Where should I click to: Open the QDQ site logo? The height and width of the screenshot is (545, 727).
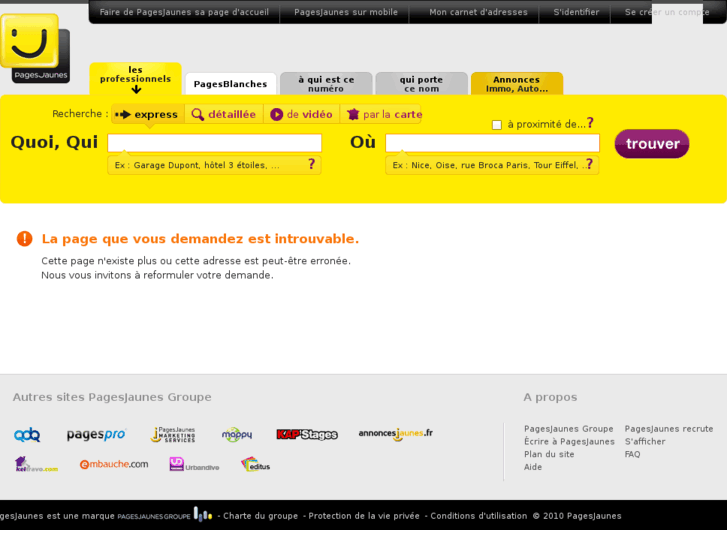click(x=27, y=435)
